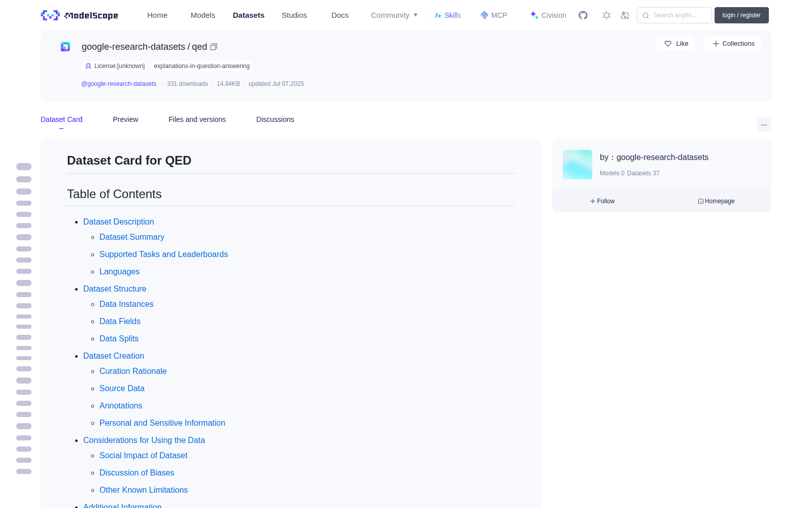Expand the Community dropdown

click(x=394, y=15)
